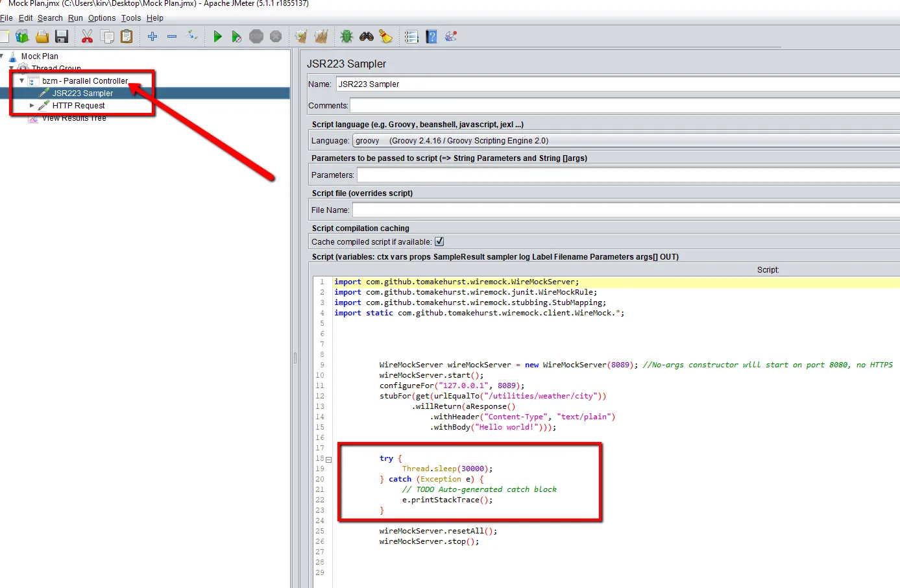Image resolution: width=900 pixels, height=588 pixels.
Task: Open the Tools menu
Action: click(131, 18)
